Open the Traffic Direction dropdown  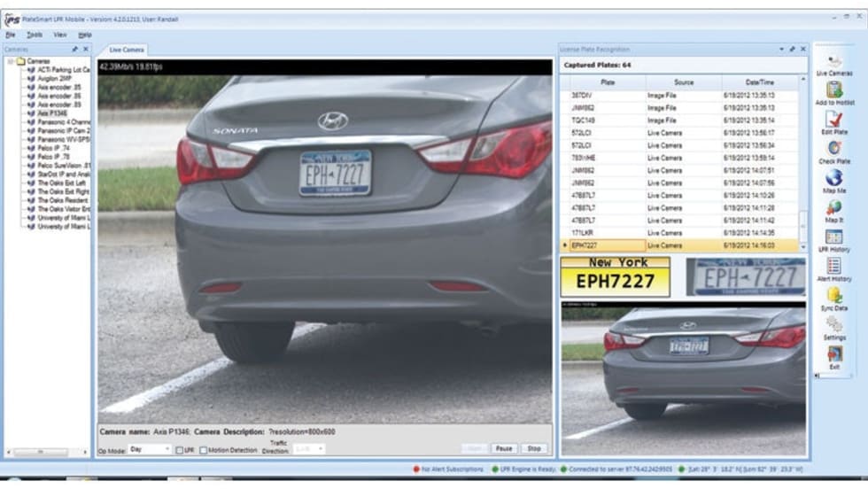pos(308,449)
